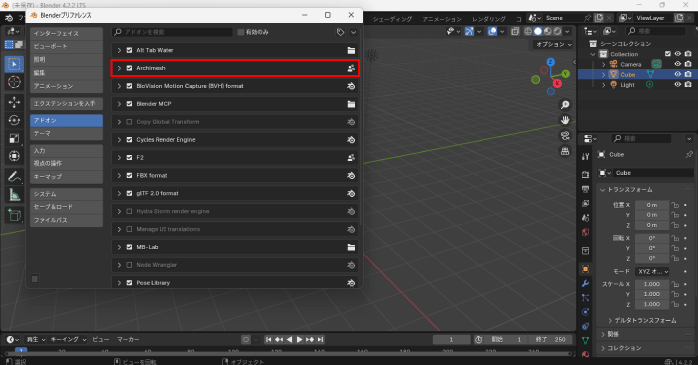Toggle X-ray display in viewport header
The height and width of the screenshot is (365, 698).
pyautogui.click(x=515, y=31)
